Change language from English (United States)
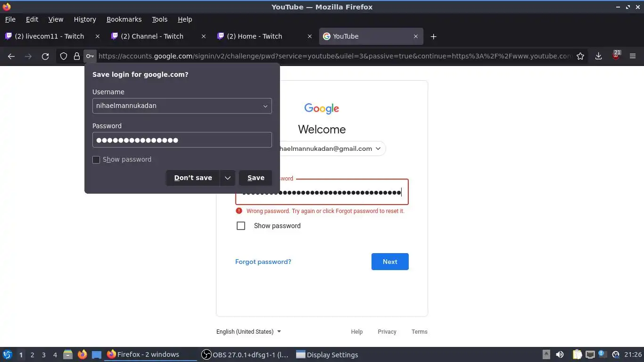The image size is (644, 362). pos(248,332)
